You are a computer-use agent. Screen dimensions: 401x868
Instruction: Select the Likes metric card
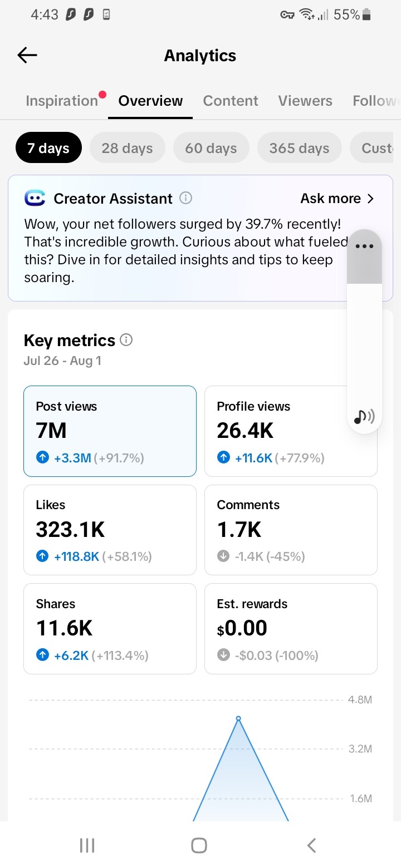(110, 530)
